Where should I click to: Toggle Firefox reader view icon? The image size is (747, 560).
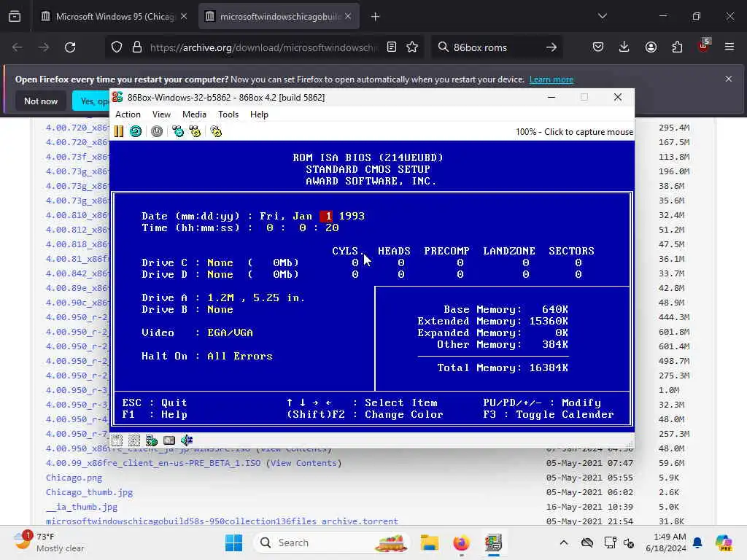click(x=392, y=47)
